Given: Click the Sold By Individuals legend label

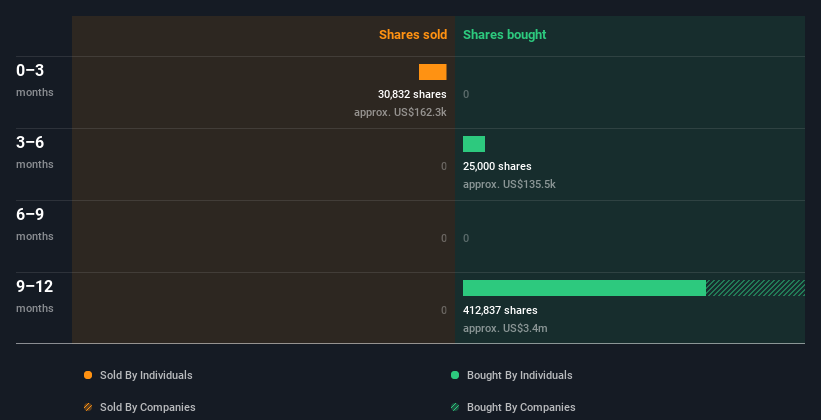Looking at the screenshot, I should [146, 375].
